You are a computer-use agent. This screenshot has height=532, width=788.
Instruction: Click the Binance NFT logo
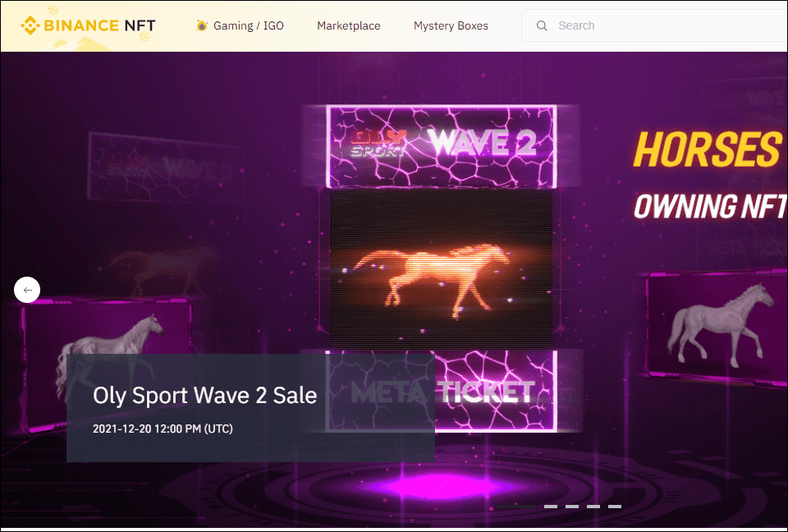tap(88, 25)
